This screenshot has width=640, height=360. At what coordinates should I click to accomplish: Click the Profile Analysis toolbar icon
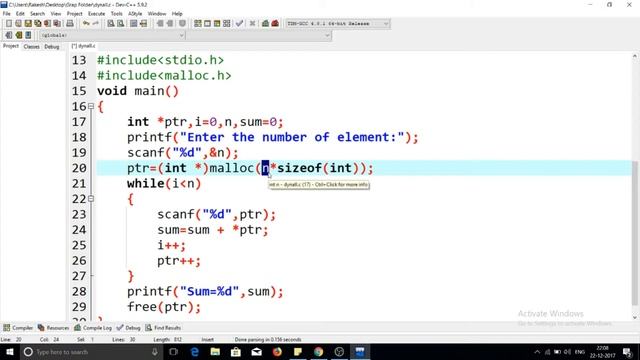(266, 24)
